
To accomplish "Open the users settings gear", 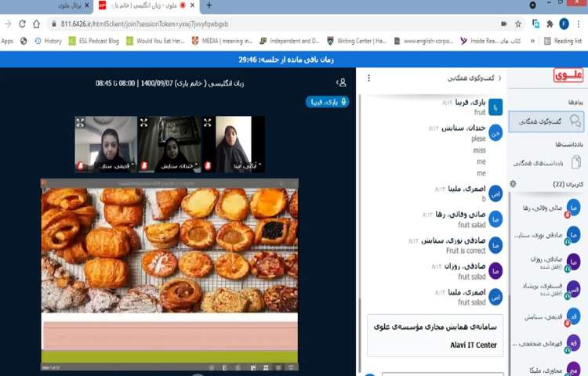I will pyautogui.click(x=513, y=183).
